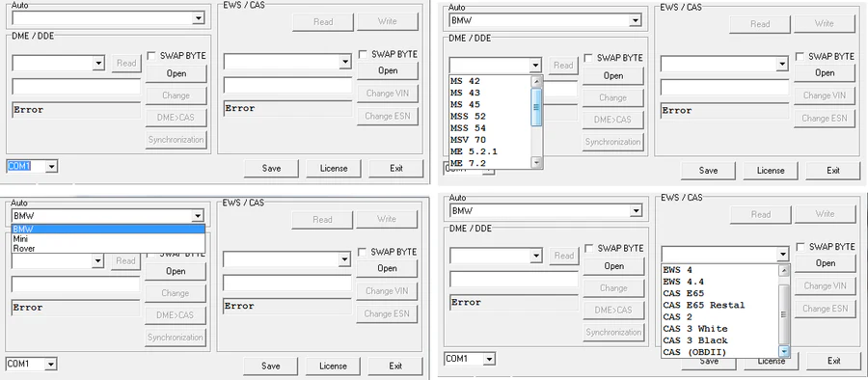Click Exit in the Mini/Rover panel
The image size is (868, 380).
pos(395,366)
